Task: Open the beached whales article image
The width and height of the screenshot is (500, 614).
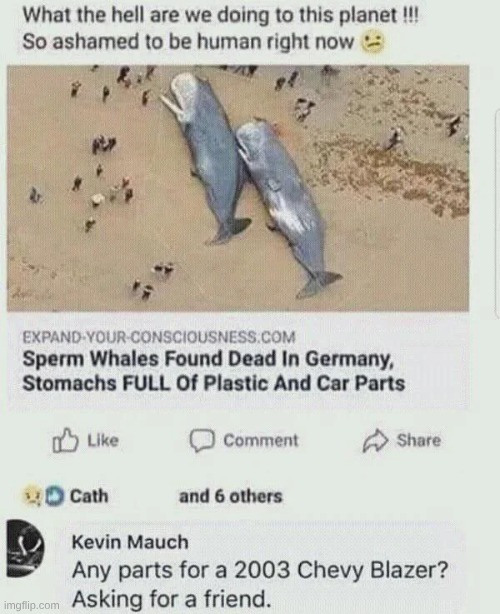Action: click(238, 188)
